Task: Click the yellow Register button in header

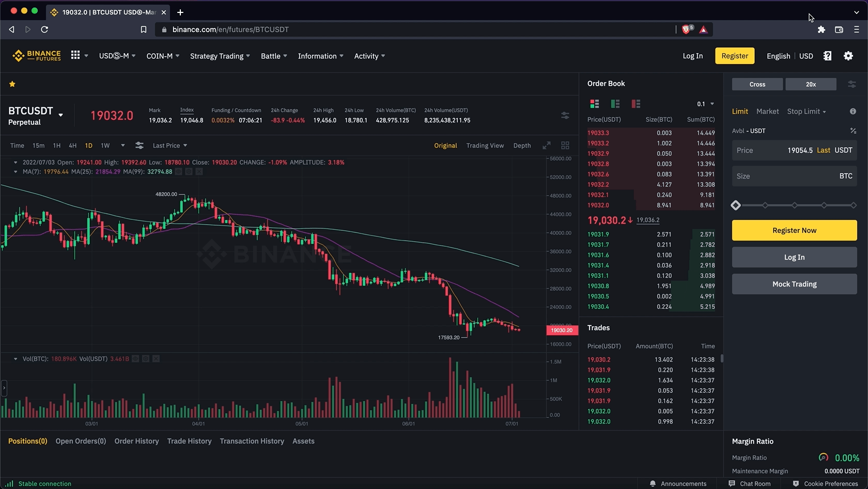Action: 735,56
